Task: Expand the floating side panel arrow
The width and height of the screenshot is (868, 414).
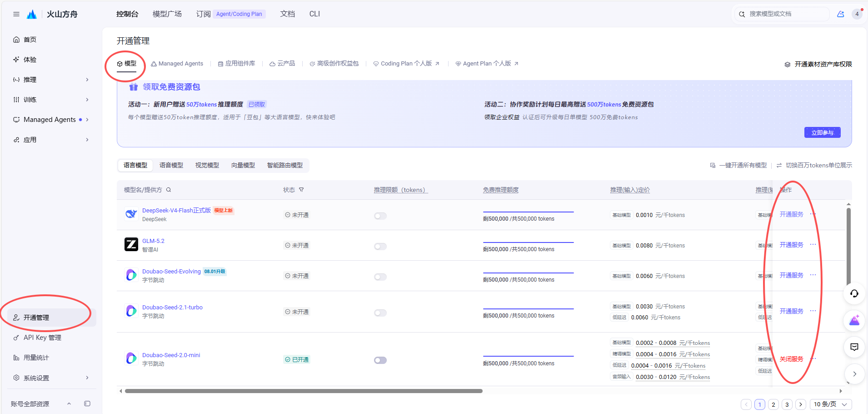Action: (854, 374)
